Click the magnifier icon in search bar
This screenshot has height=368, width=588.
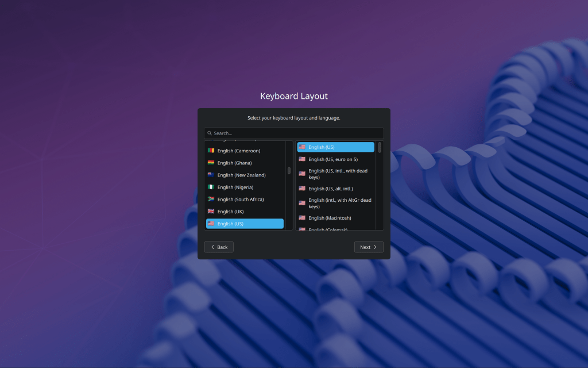point(210,133)
